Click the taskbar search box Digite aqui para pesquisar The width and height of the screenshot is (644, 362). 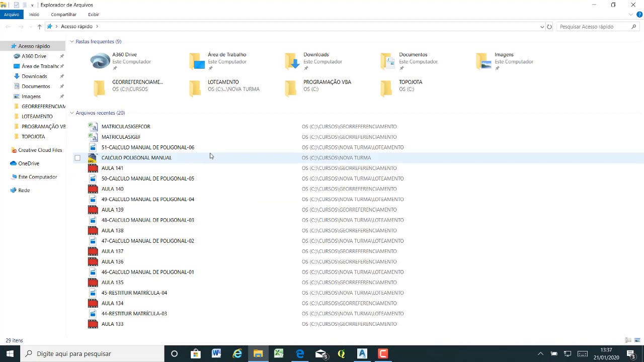pyautogui.click(x=92, y=353)
